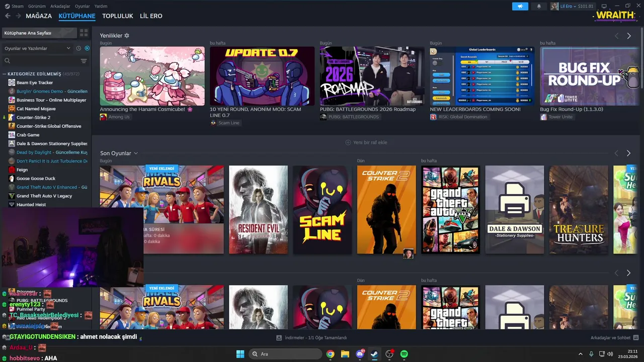Open the Lil Ero account dropdown

(573, 6)
